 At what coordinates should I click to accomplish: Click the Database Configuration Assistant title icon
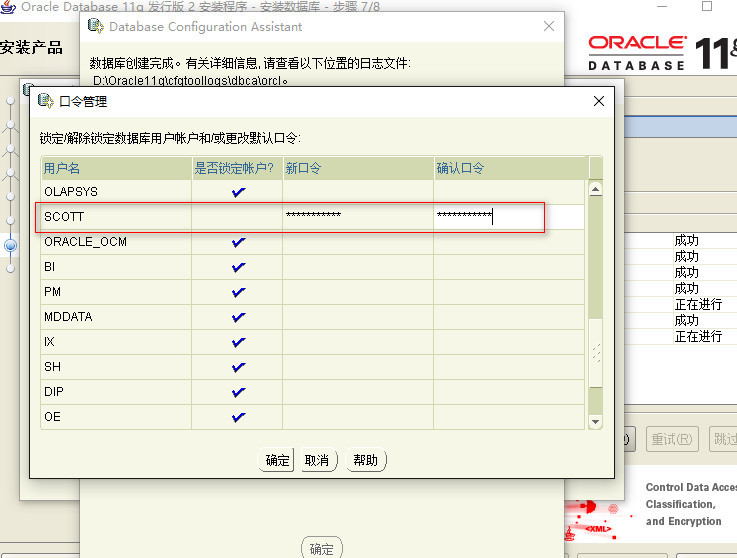(95, 26)
